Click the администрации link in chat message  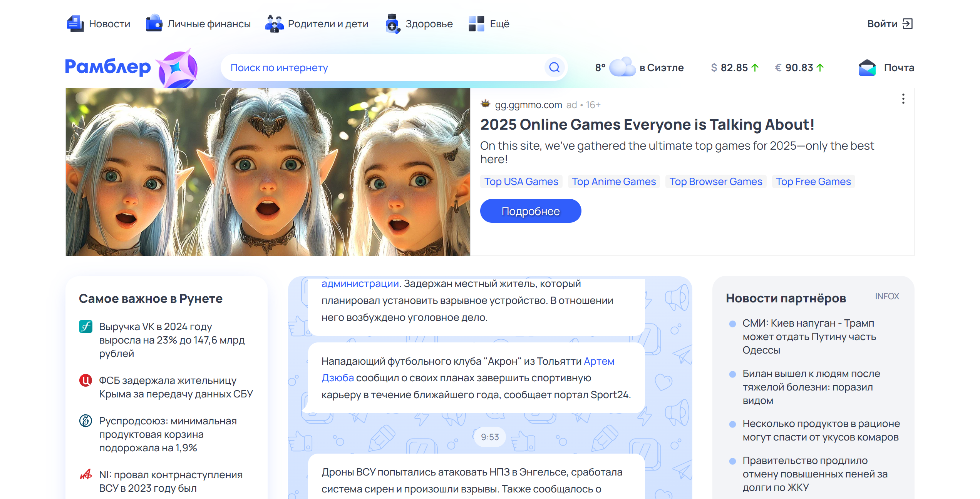click(x=360, y=284)
